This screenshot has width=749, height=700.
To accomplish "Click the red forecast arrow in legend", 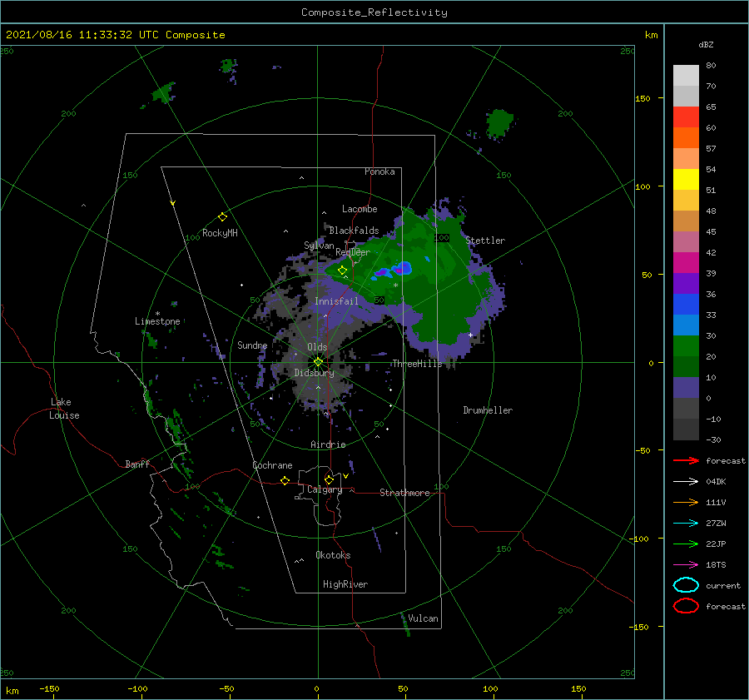I will point(686,460).
